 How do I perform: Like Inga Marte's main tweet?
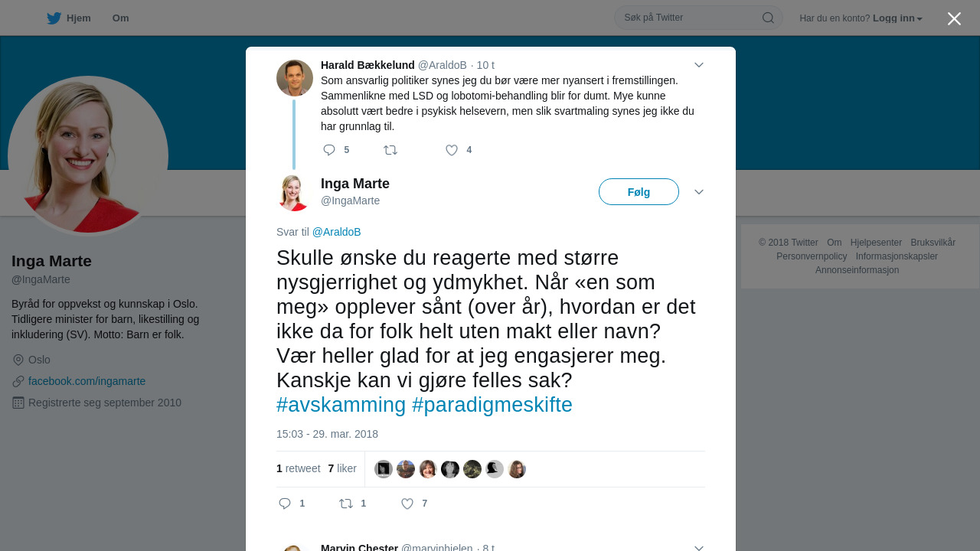[x=407, y=504]
